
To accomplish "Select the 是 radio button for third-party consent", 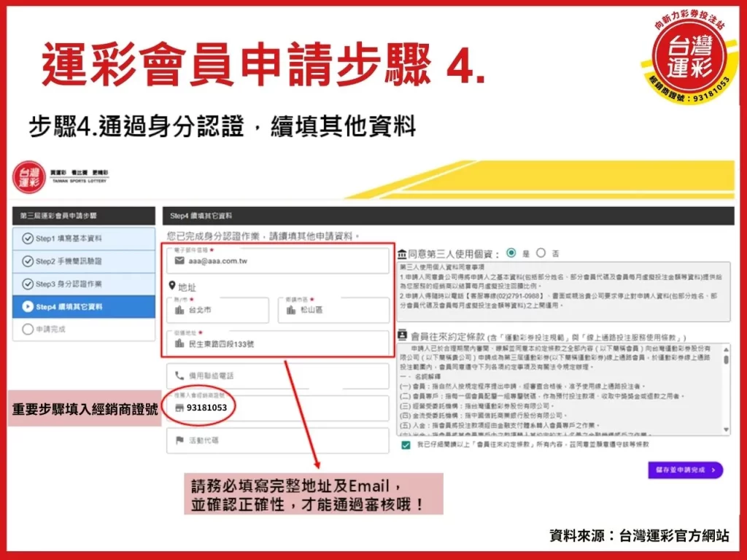I will pos(510,253).
